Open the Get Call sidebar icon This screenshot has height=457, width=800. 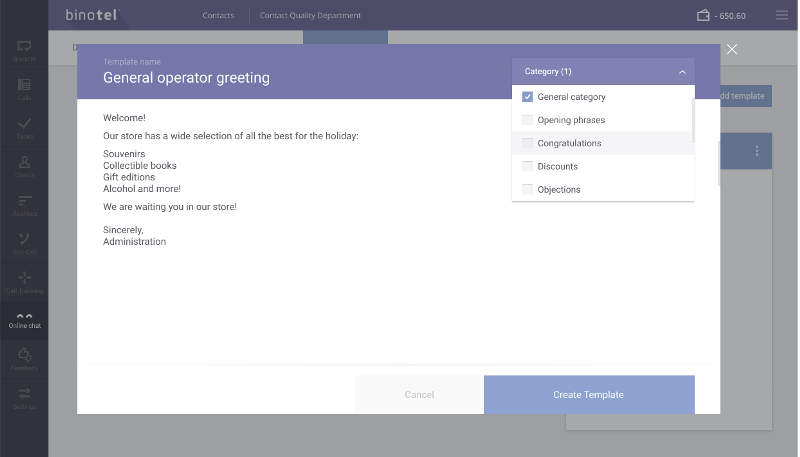24,243
